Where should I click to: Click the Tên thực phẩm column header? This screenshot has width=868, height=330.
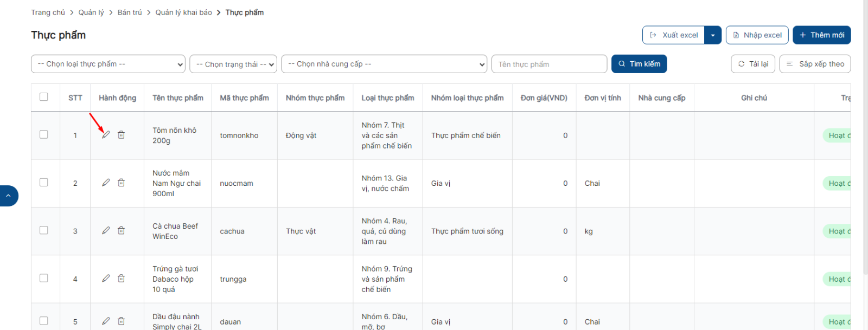click(178, 98)
